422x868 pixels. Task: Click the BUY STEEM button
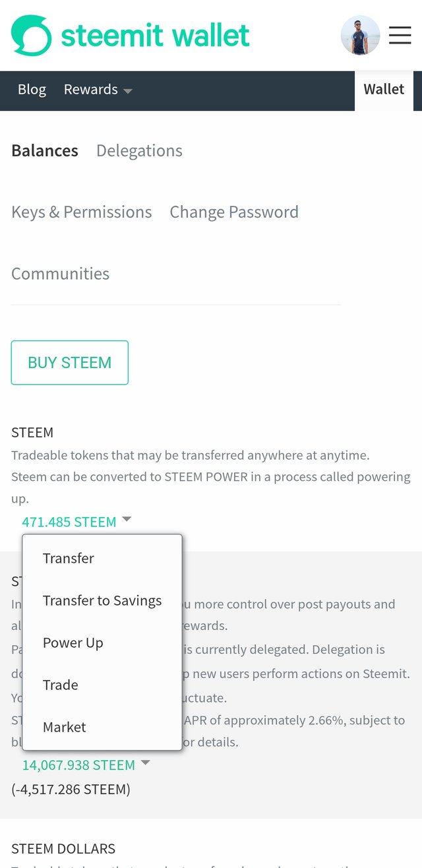coord(70,363)
